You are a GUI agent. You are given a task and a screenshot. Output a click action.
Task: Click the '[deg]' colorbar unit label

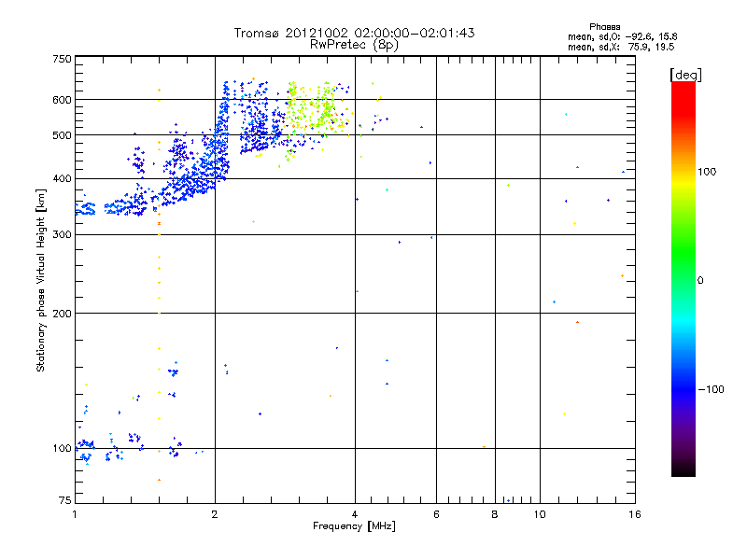pyautogui.click(x=685, y=75)
